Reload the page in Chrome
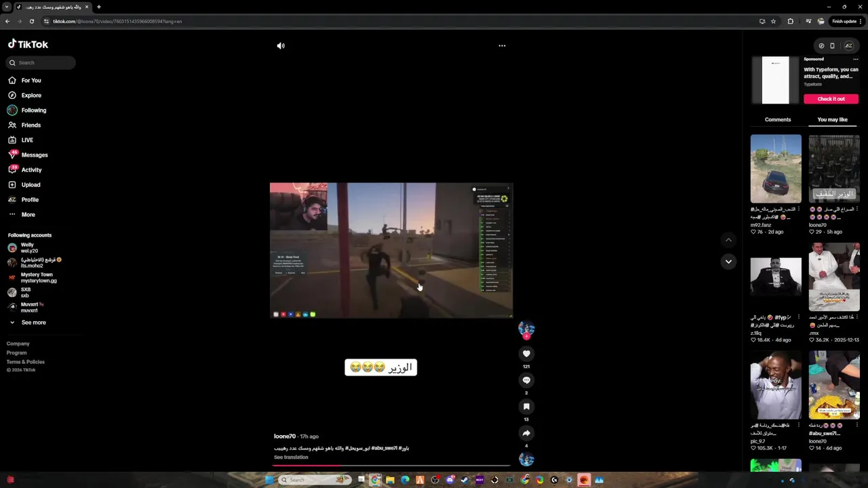 point(32,21)
